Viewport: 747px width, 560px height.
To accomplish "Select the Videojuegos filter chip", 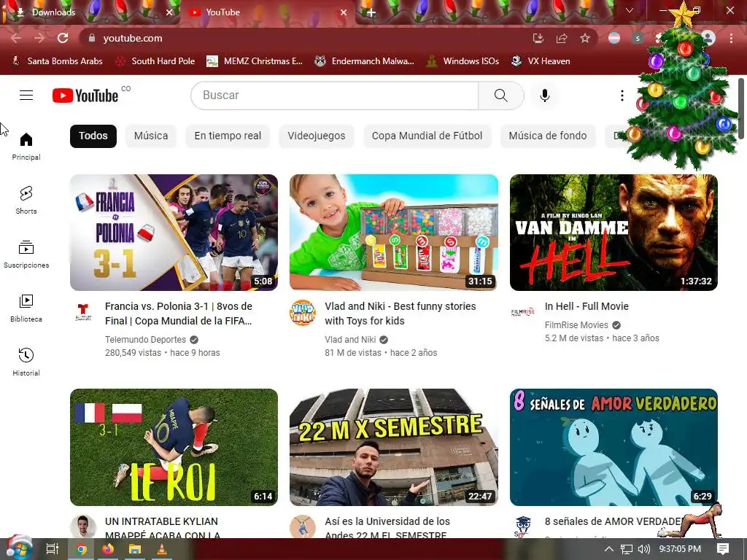I will pyautogui.click(x=317, y=136).
